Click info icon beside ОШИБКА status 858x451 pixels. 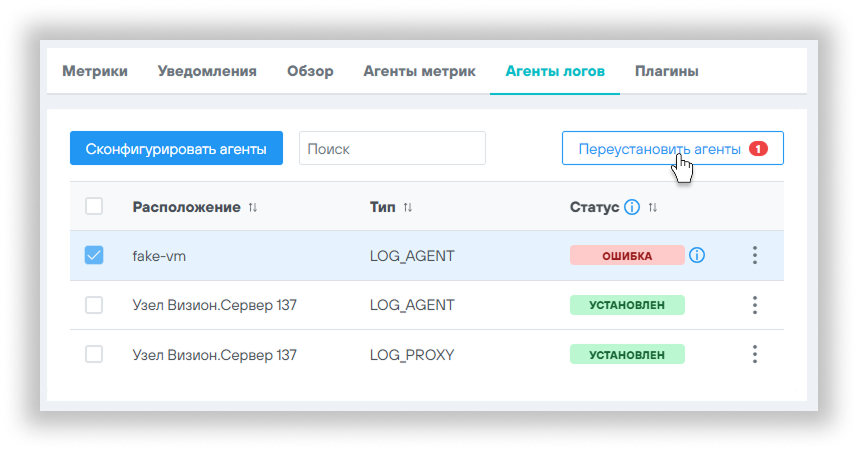[x=697, y=256]
